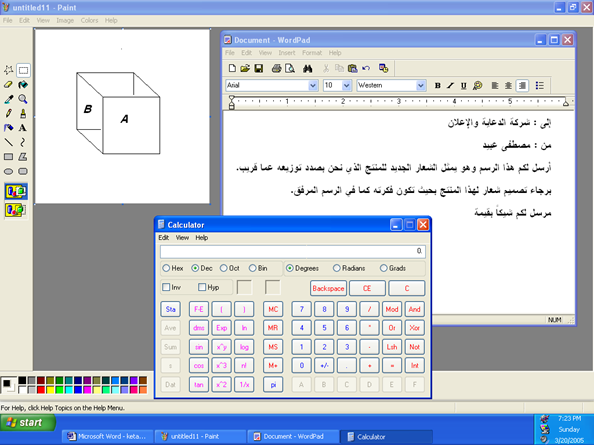This screenshot has height=445, width=594.
Task: Click the Print icon in WordPad
Action: click(x=277, y=68)
